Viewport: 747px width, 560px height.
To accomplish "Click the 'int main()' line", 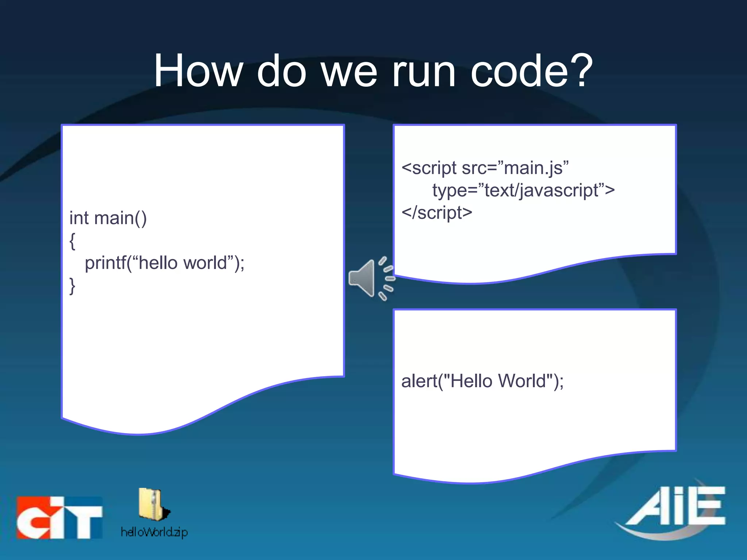I will (108, 218).
